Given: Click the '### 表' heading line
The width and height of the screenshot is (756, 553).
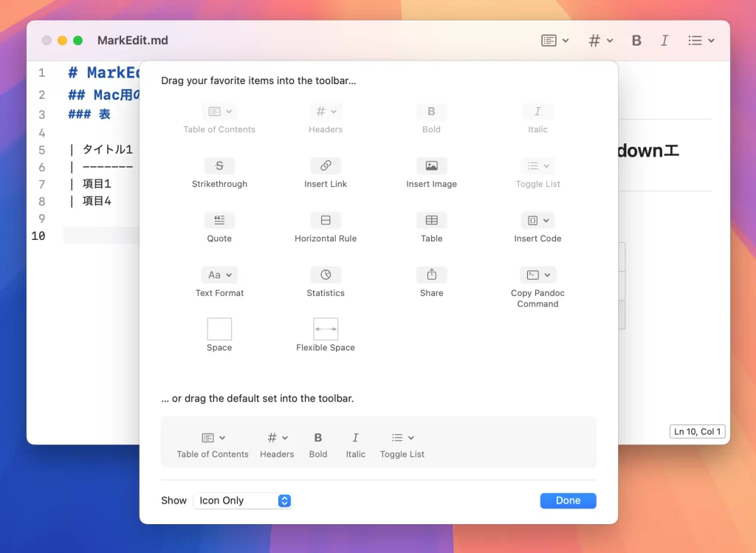Looking at the screenshot, I should [x=89, y=114].
